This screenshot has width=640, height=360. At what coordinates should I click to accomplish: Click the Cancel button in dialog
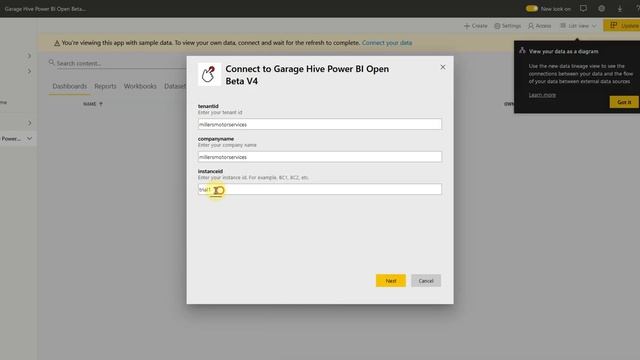point(426,280)
